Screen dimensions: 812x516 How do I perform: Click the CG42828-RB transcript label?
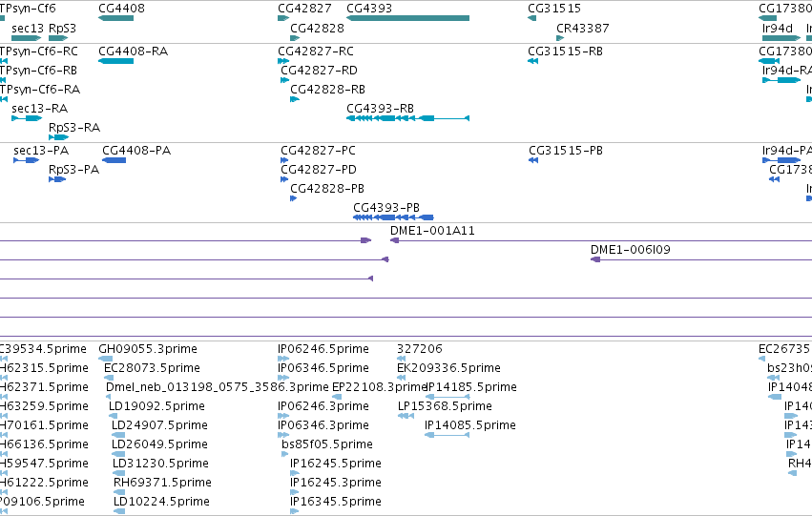[x=327, y=90]
